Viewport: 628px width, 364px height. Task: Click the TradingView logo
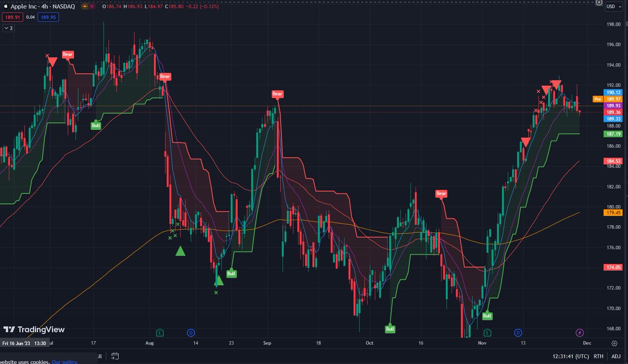[x=34, y=329]
